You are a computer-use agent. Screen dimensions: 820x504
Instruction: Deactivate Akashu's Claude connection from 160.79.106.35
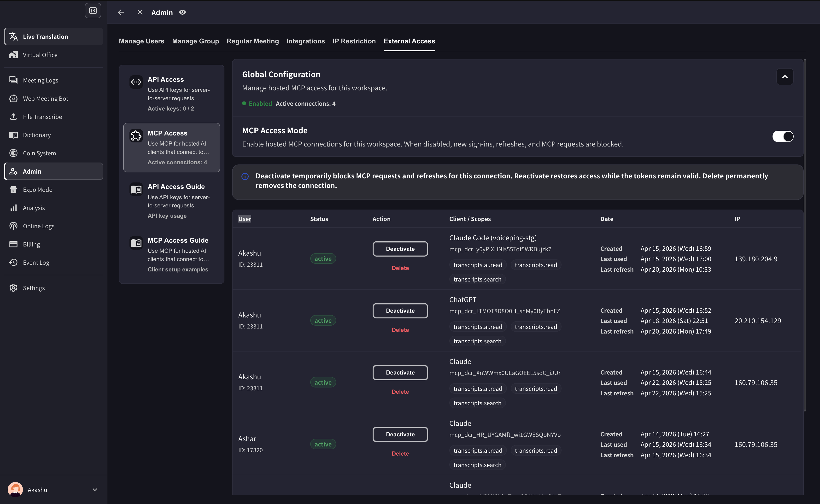tap(400, 372)
